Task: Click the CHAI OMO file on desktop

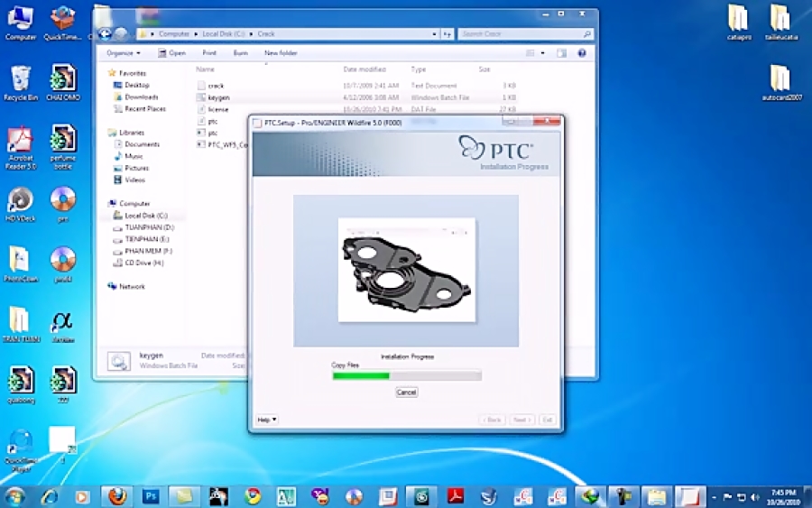Action: point(63,82)
